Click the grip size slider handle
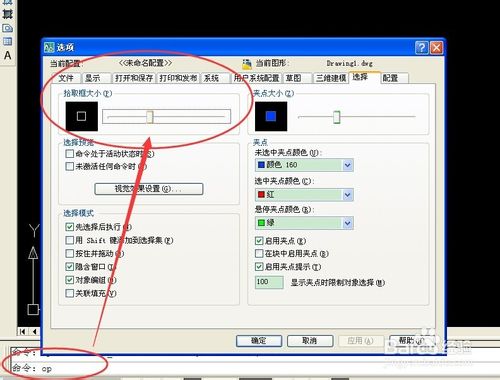This screenshot has width=500, height=380. click(x=337, y=117)
